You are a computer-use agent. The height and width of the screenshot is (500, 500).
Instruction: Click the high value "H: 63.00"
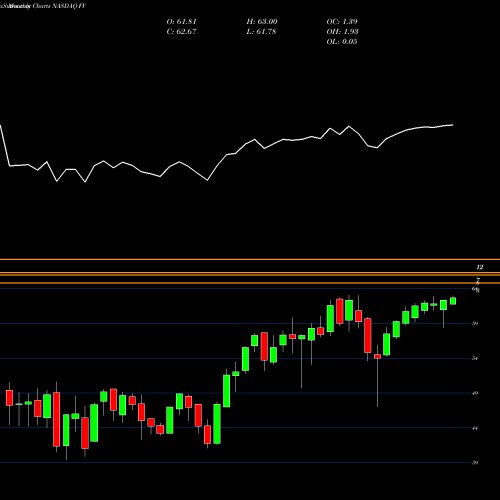(262, 22)
